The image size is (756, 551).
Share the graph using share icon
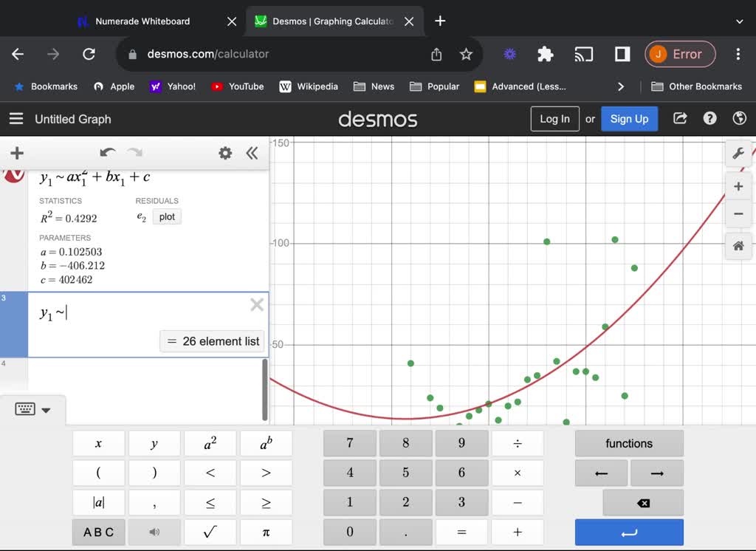point(680,118)
